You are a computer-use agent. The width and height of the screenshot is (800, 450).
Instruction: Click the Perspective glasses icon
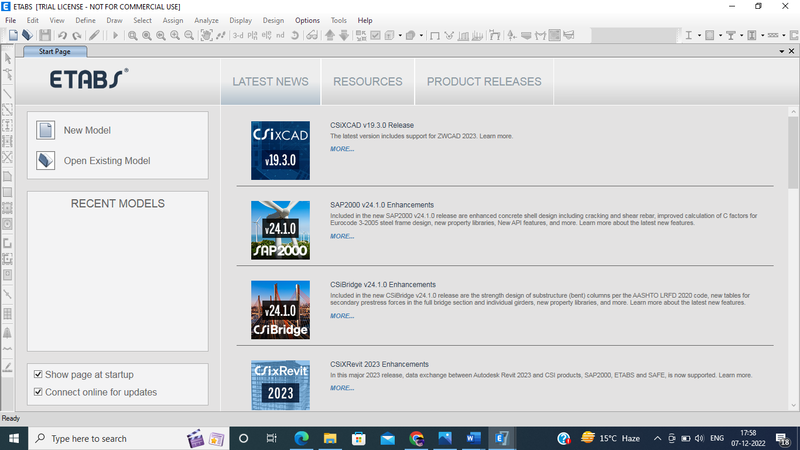click(312, 35)
